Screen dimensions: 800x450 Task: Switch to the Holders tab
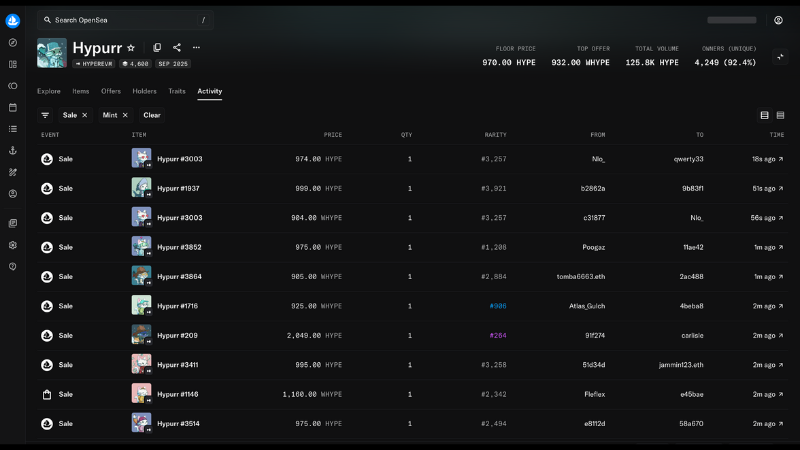(144, 91)
